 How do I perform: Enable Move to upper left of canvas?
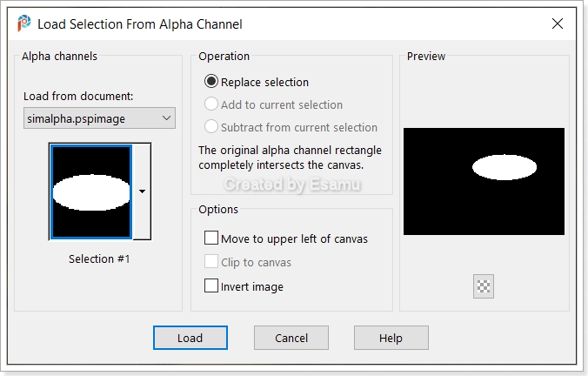211,238
